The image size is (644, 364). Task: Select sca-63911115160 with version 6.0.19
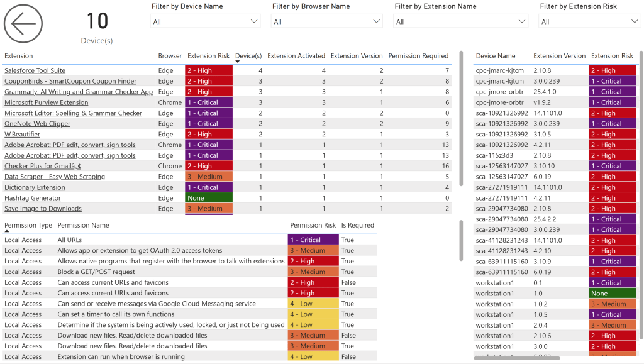(x=555, y=272)
